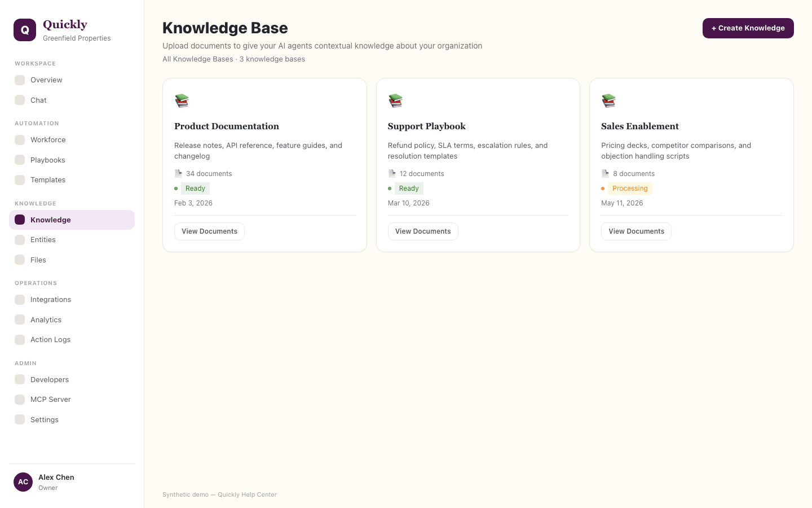Open Templates from the sidebar
812x508 pixels.
tap(72, 180)
